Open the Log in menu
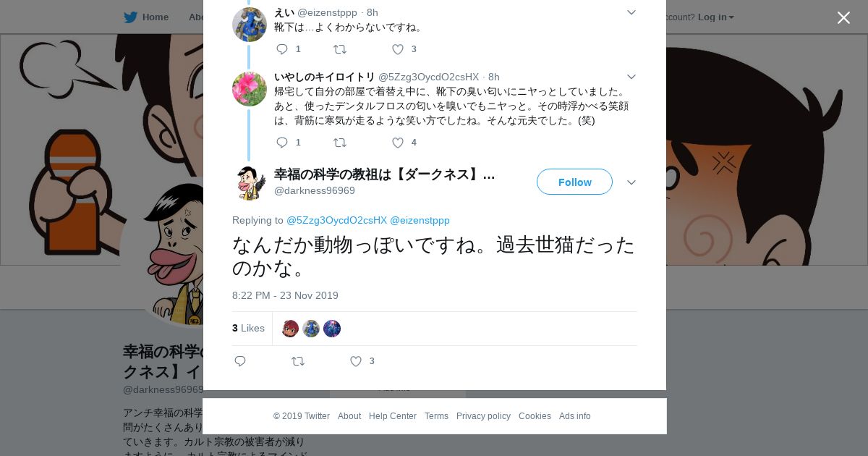The height and width of the screenshot is (456, 868). tap(715, 17)
